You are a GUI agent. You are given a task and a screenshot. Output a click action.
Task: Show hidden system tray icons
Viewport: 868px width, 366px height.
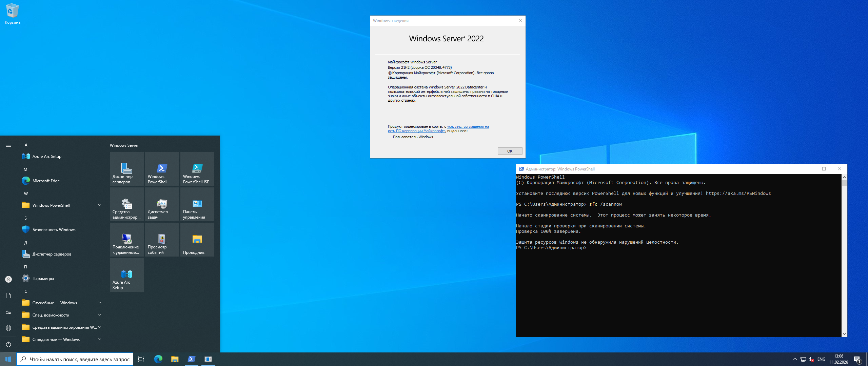click(x=795, y=359)
